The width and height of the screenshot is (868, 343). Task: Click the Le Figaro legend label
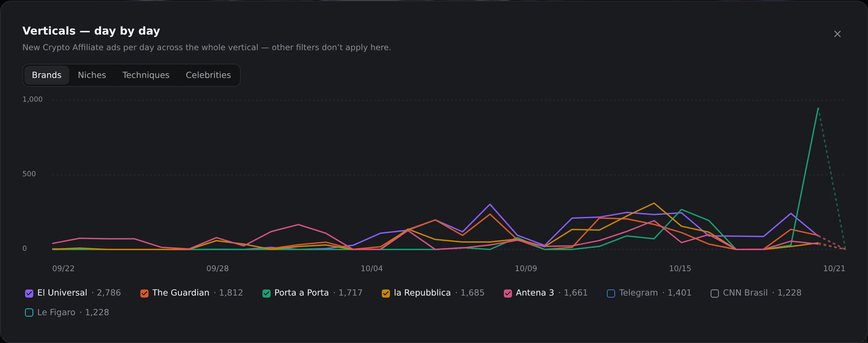(x=56, y=312)
